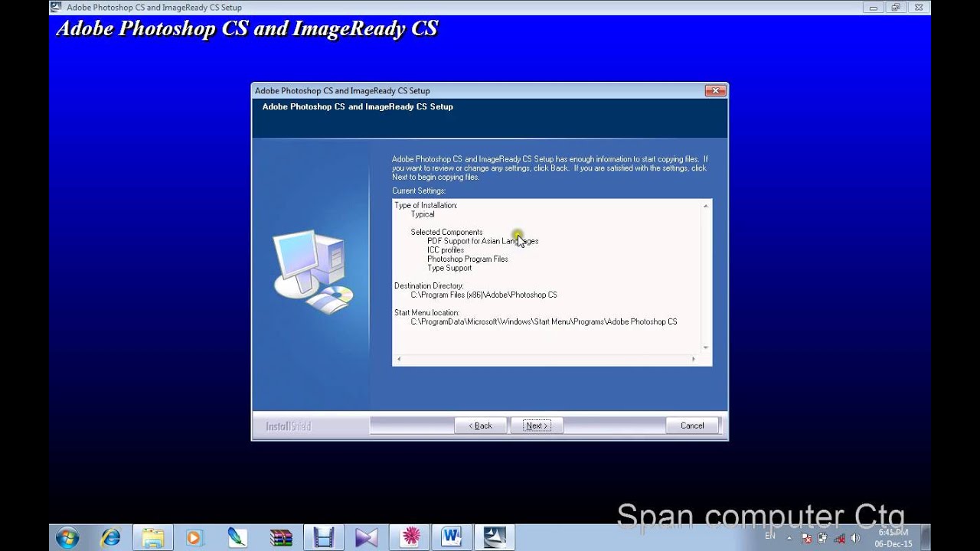Switch to Microsoft Word in taskbar

[x=452, y=537]
